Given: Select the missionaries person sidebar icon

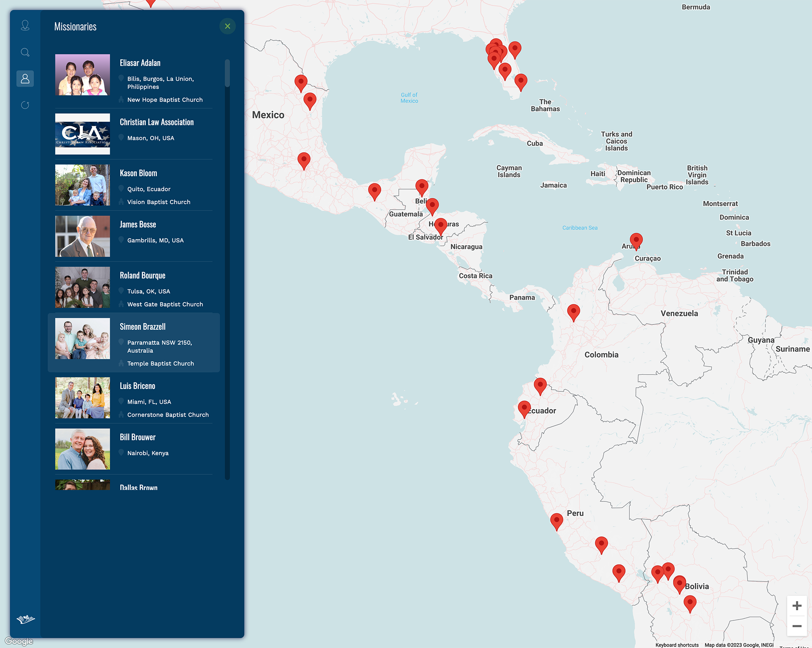Looking at the screenshot, I should point(25,78).
